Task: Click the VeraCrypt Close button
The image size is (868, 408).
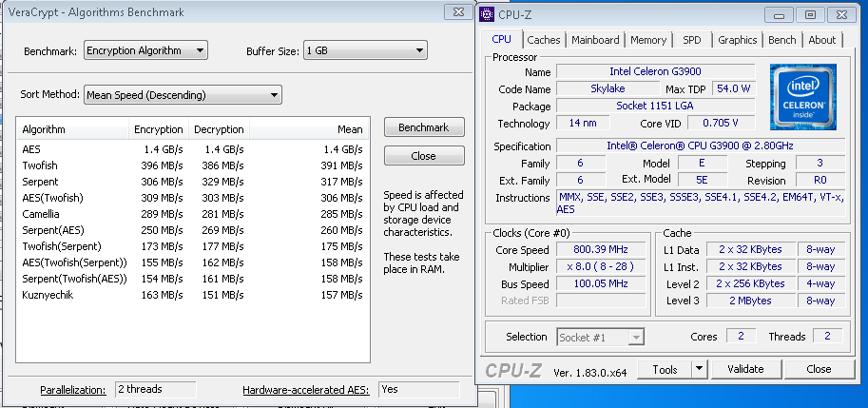Action: pos(424,156)
